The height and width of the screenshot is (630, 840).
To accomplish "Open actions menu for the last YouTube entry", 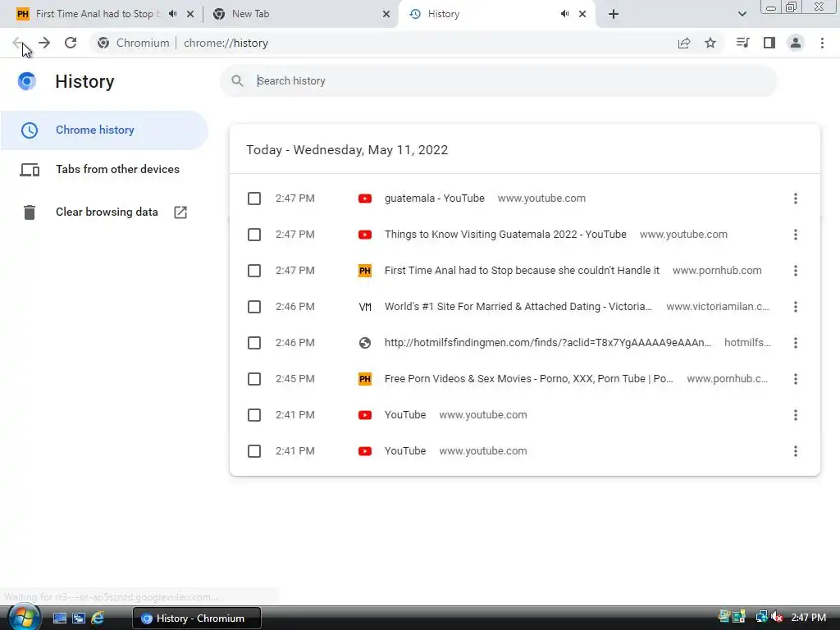I will [x=796, y=451].
